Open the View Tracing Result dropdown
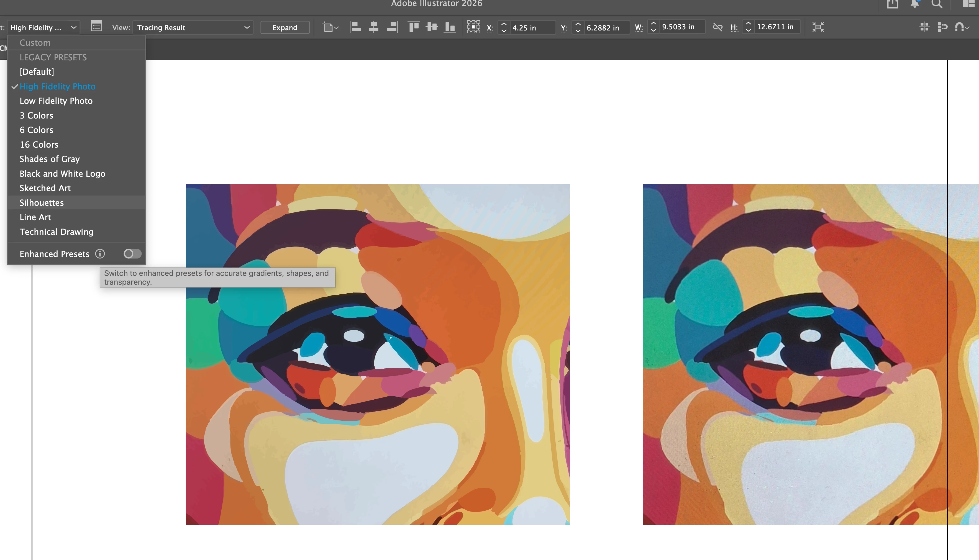This screenshot has width=979, height=560. 193,27
